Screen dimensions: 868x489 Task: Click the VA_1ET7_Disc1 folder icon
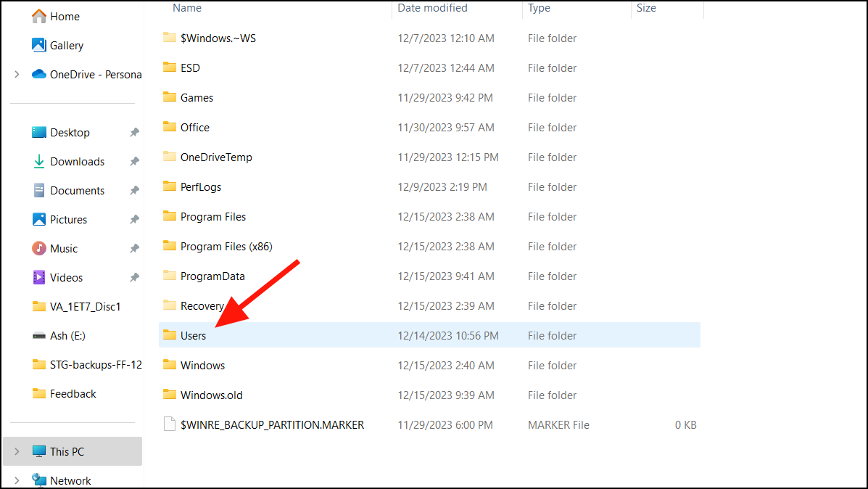[x=40, y=306]
